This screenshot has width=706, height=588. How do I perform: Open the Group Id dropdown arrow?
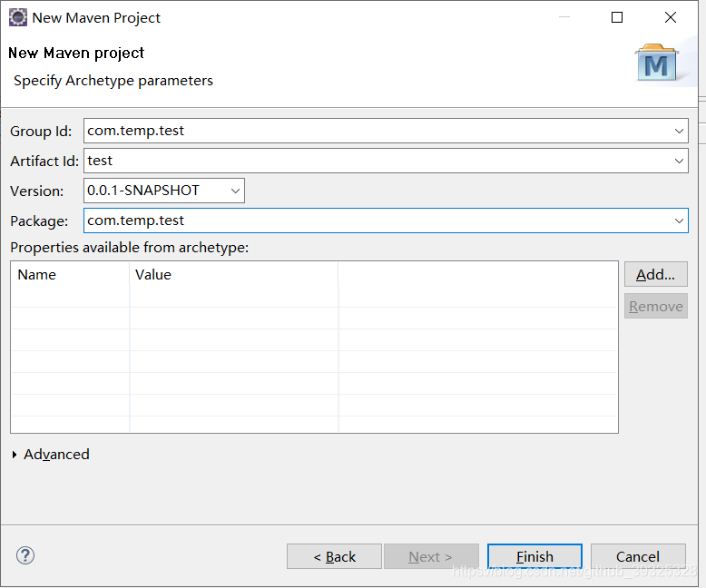679,131
